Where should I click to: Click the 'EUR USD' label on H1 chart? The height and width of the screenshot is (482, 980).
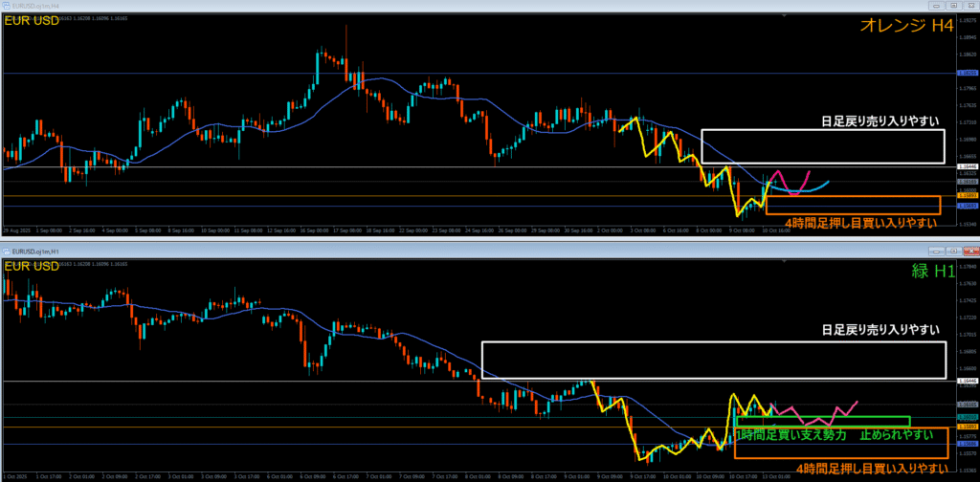[x=33, y=265]
